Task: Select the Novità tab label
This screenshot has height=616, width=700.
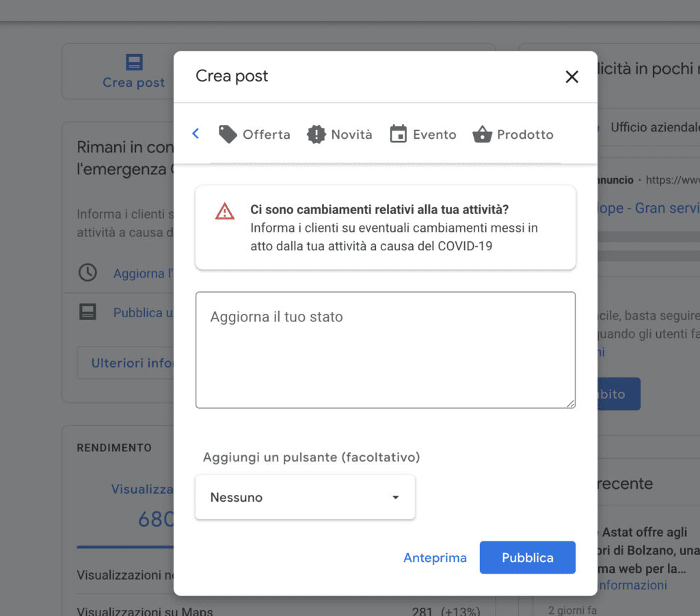Action: [x=351, y=135]
